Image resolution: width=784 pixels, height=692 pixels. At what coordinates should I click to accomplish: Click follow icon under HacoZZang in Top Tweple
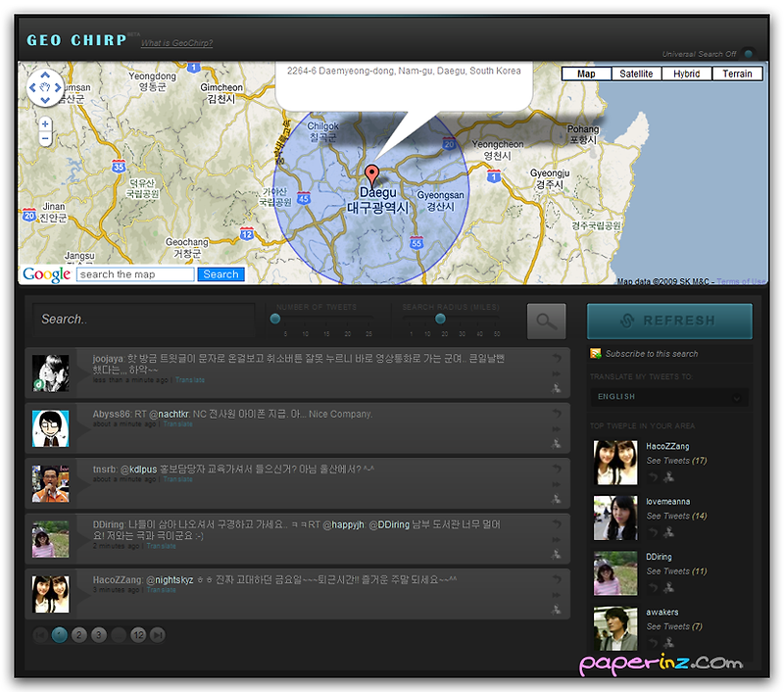(x=668, y=477)
